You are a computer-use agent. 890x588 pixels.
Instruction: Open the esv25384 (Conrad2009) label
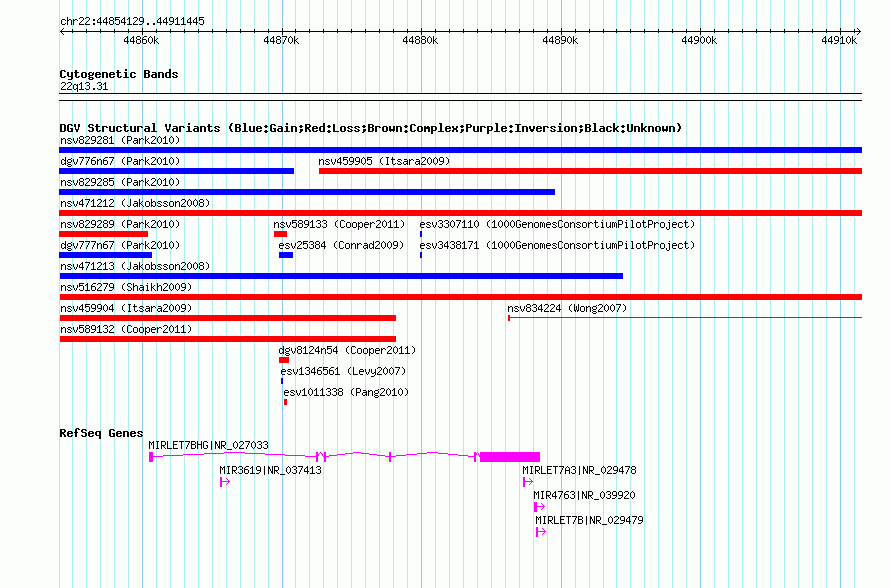click(341, 245)
